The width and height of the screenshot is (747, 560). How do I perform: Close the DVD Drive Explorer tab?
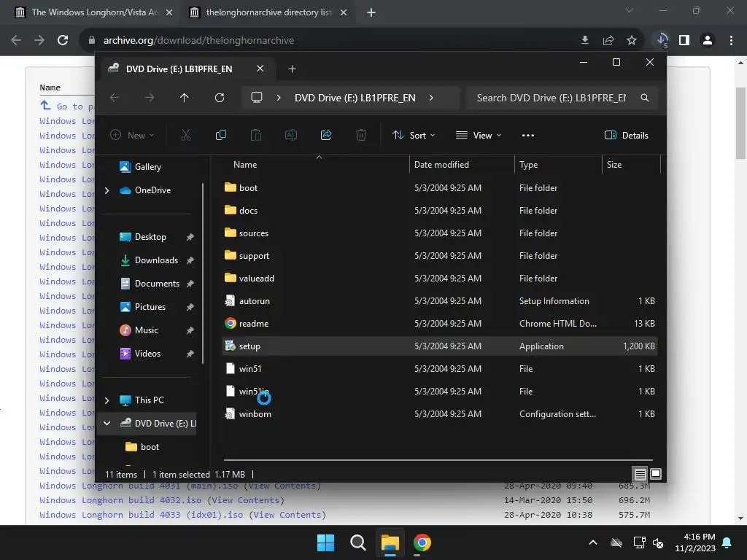(260, 69)
